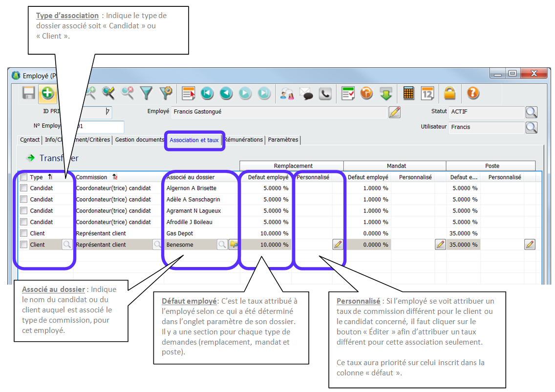Click the save floppy disk icon

click(x=29, y=94)
